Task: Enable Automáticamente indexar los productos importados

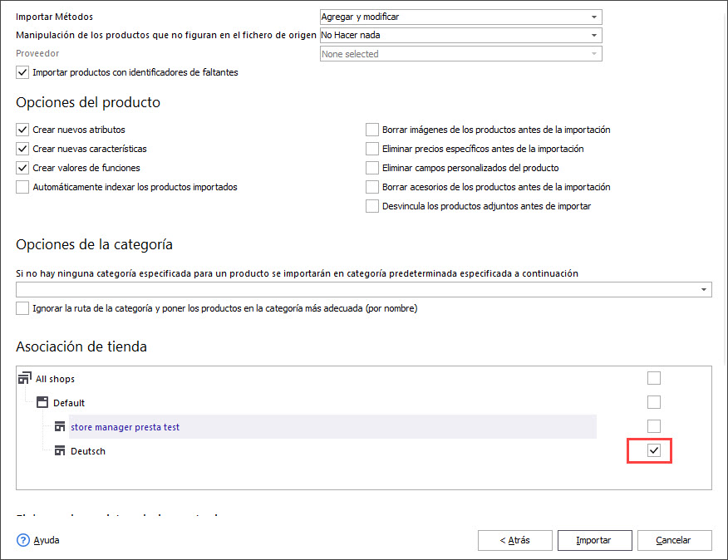Action: tap(22, 187)
